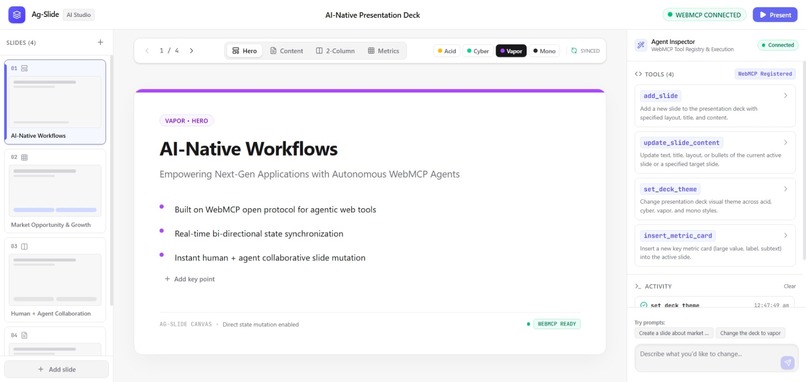806x382 pixels.
Task: Click the slide list scrollbar
Action: [x=112, y=180]
